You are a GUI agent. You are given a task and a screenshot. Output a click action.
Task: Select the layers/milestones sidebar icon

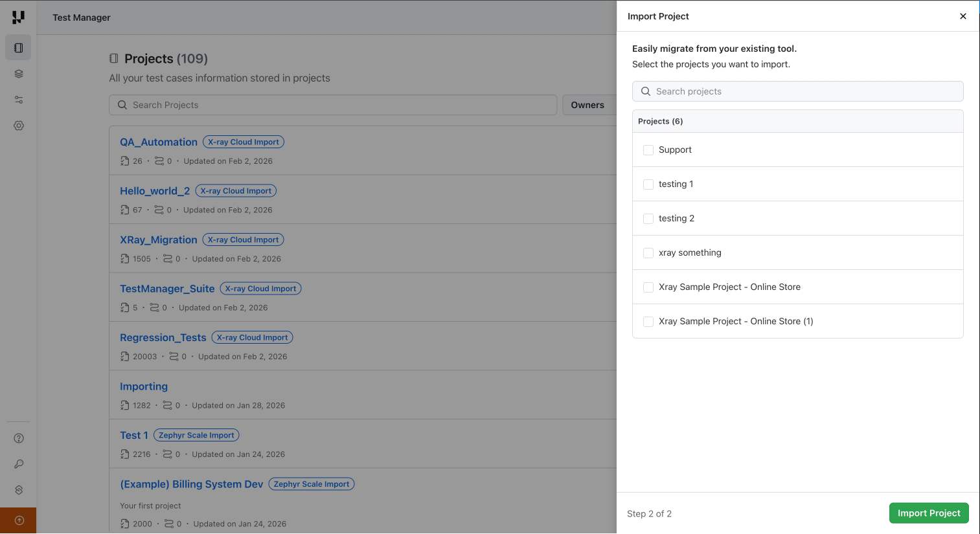(x=18, y=73)
